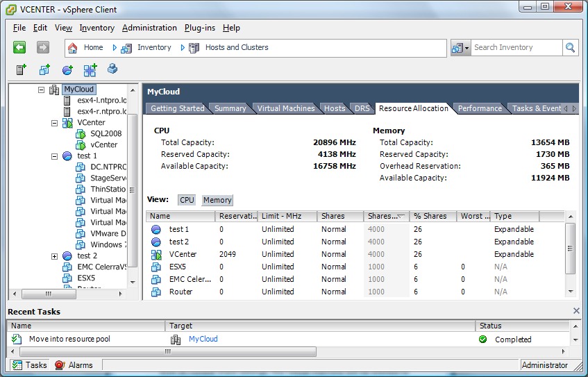Open the search type dropdown arrow
This screenshot has width=588, height=377.
467,48
